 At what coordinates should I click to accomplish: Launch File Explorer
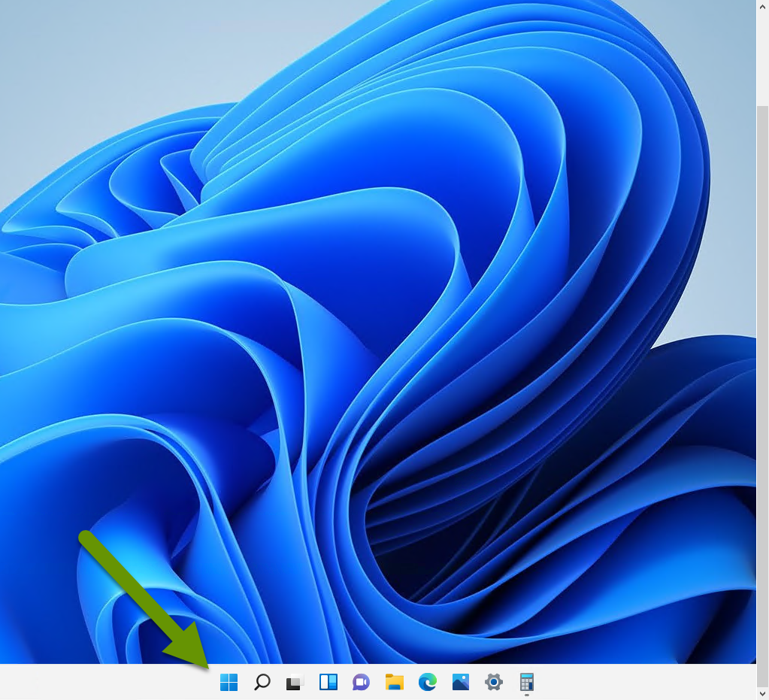(x=394, y=683)
